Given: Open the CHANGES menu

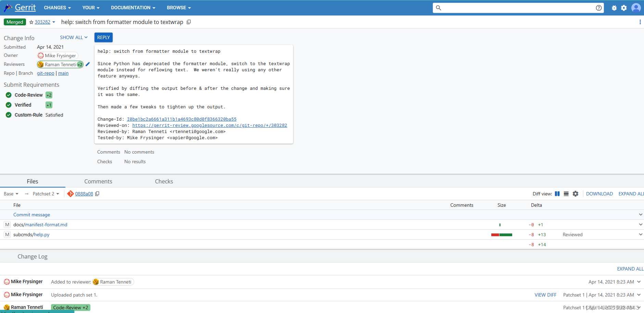Looking at the screenshot, I should pos(58,8).
